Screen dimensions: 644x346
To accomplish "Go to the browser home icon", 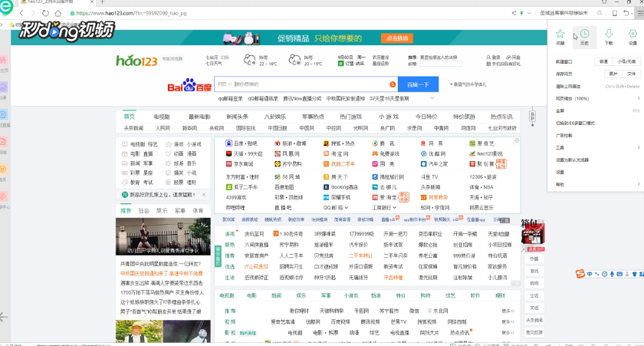I will point(58,13).
